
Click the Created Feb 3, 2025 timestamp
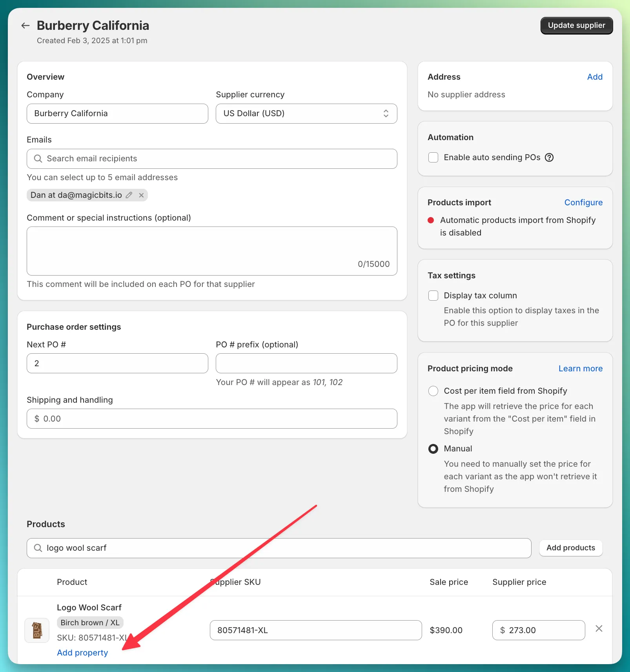(x=92, y=40)
